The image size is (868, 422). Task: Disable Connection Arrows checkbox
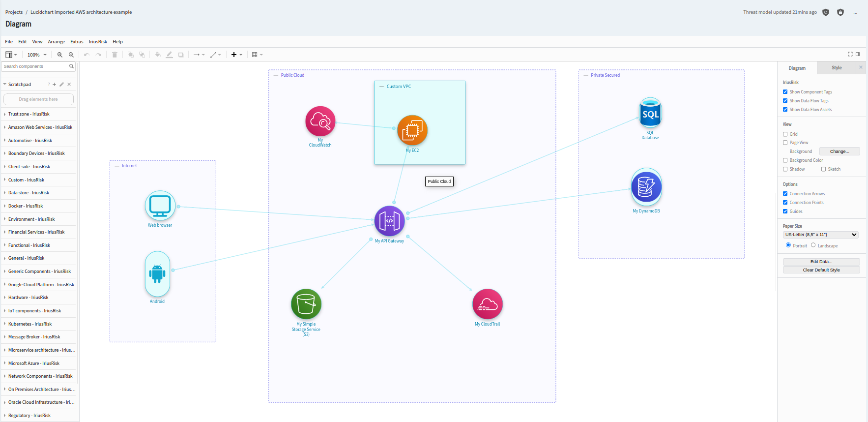(785, 194)
